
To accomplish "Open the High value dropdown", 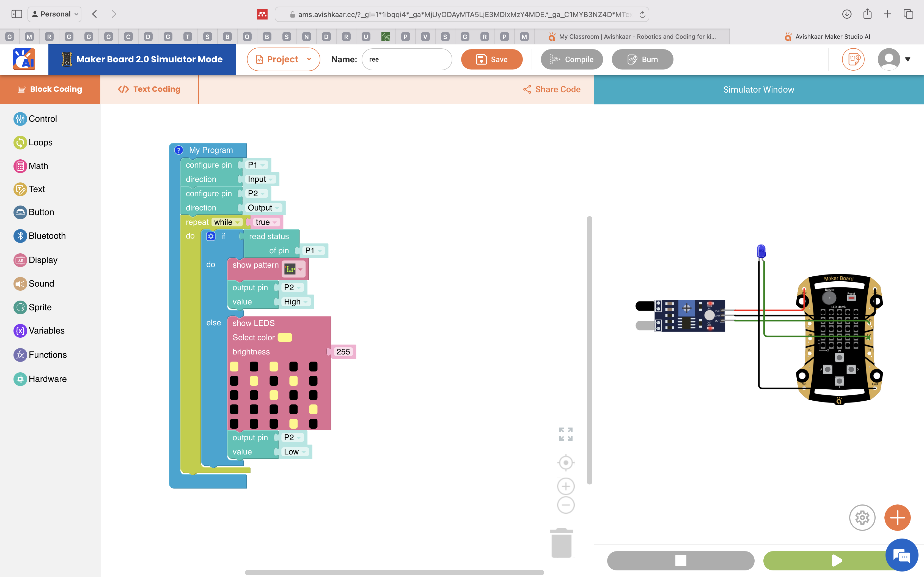I will tap(296, 302).
